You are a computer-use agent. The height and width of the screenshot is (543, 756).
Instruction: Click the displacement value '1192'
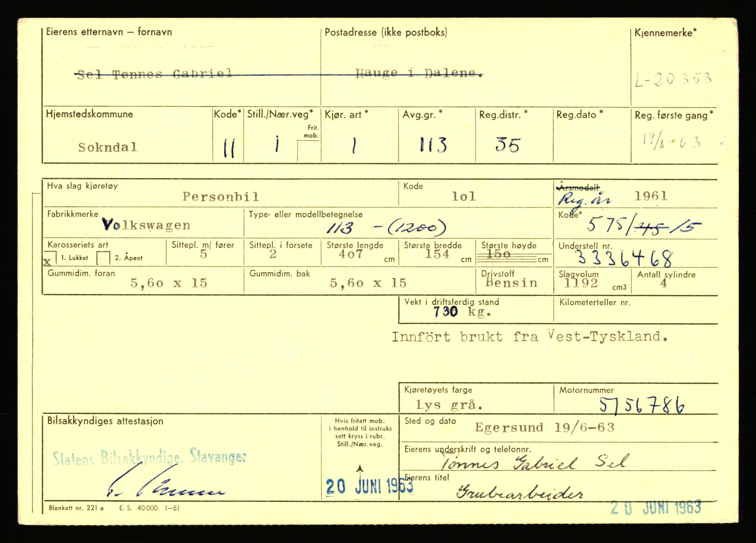pos(581,283)
